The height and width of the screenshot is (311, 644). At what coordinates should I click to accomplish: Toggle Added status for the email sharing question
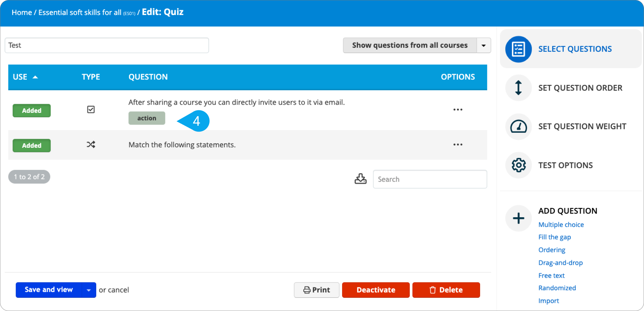coord(31,110)
